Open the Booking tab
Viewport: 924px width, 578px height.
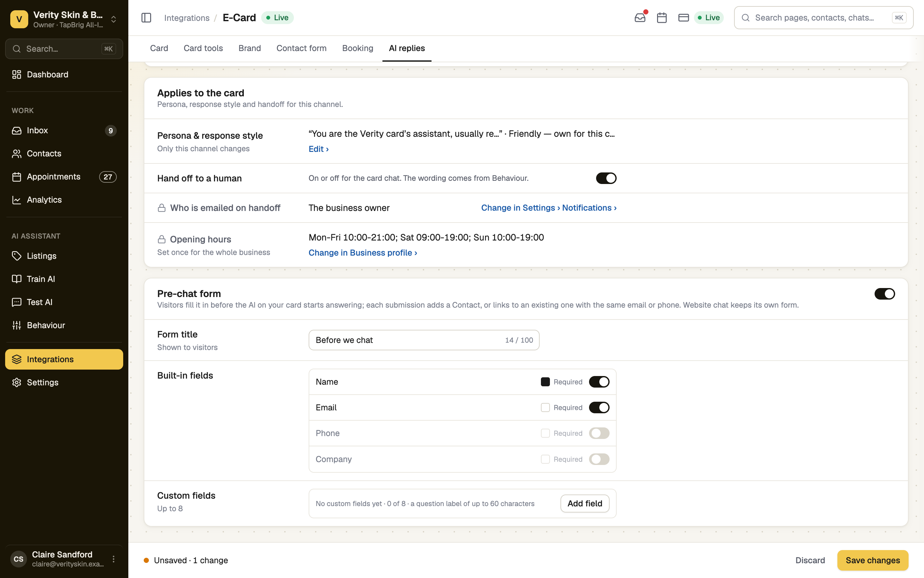[x=357, y=48]
